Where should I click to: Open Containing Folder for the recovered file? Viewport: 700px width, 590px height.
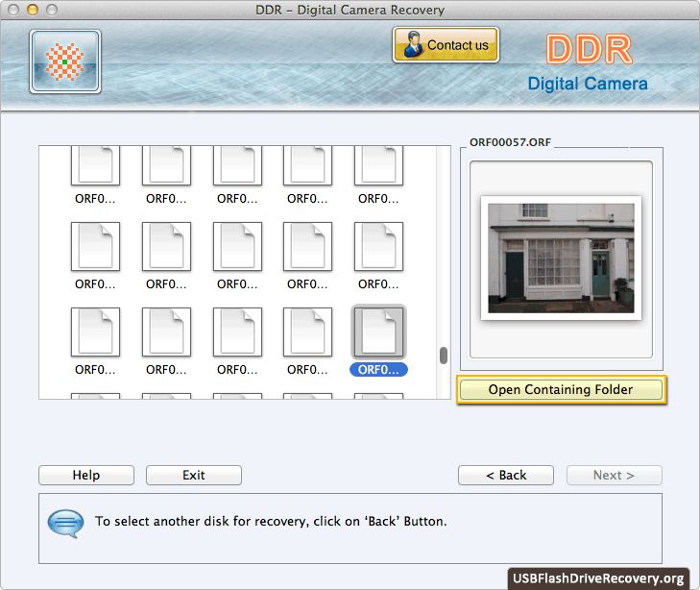[x=561, y=389]
